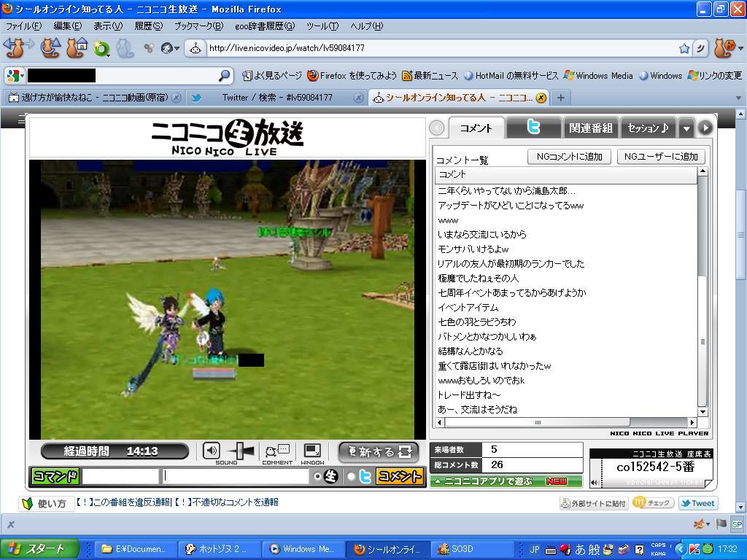747x560 pixels.
Task: Adjust the SOUND volume slider
Action: tap(241, 451)
